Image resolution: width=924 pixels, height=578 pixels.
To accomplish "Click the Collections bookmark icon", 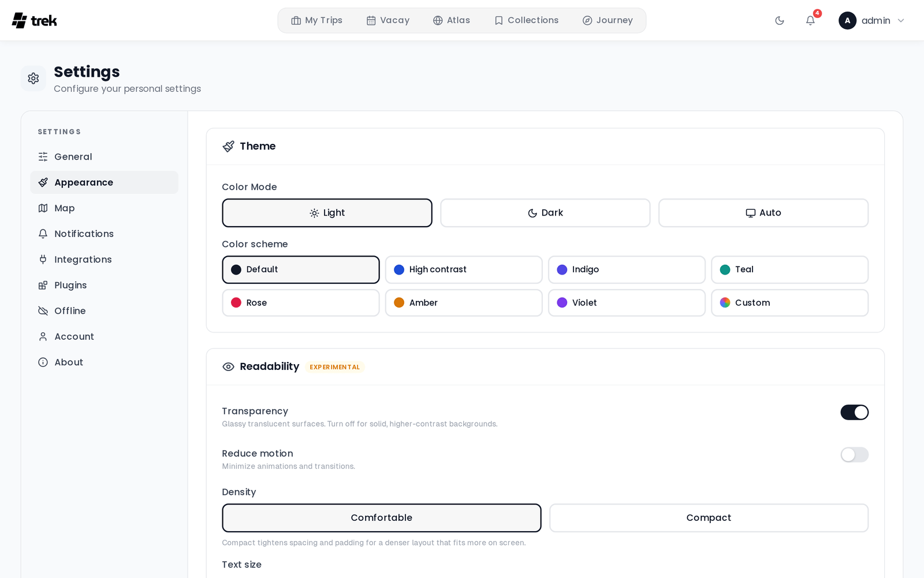I will (x=499, y=20).
